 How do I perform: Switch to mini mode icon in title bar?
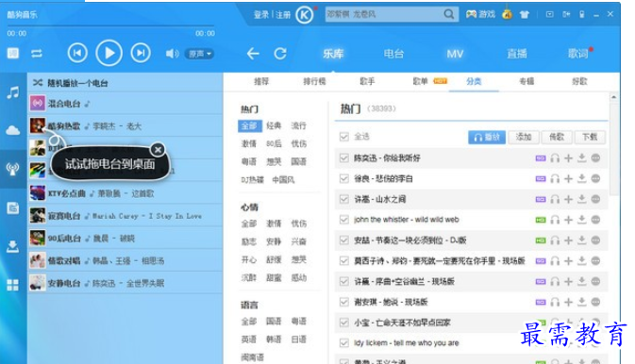566,14
